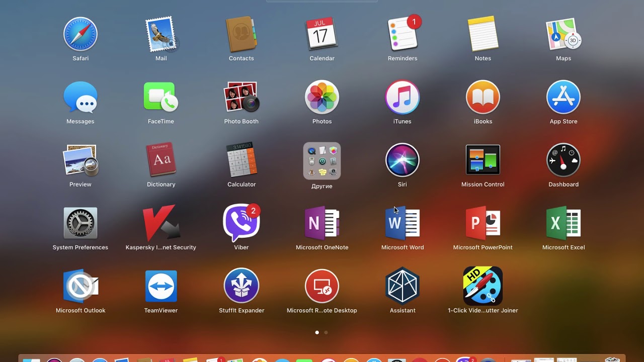Launch the Maps app
Image resolution: width=644 pixels, height=362 pixels.
[563, 35]
